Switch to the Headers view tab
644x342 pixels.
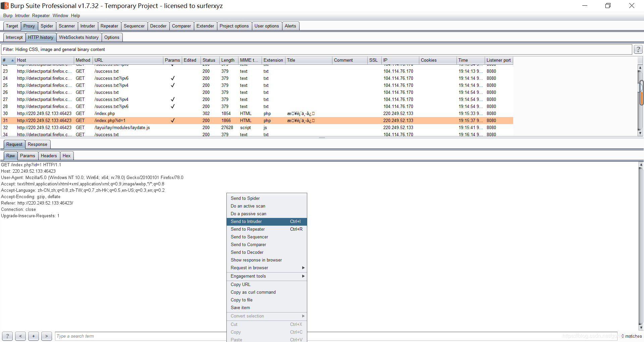49,156
